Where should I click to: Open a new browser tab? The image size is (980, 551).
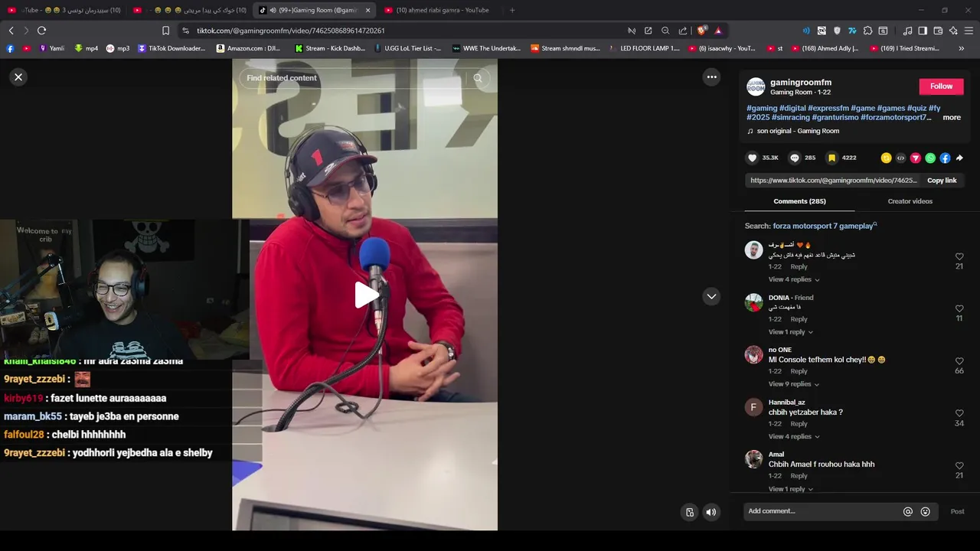click(x=512, y=10)
